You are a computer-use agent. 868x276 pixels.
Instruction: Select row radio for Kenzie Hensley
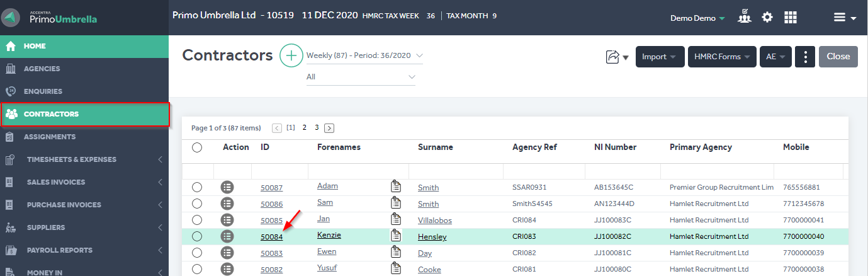tap(197, 236)
